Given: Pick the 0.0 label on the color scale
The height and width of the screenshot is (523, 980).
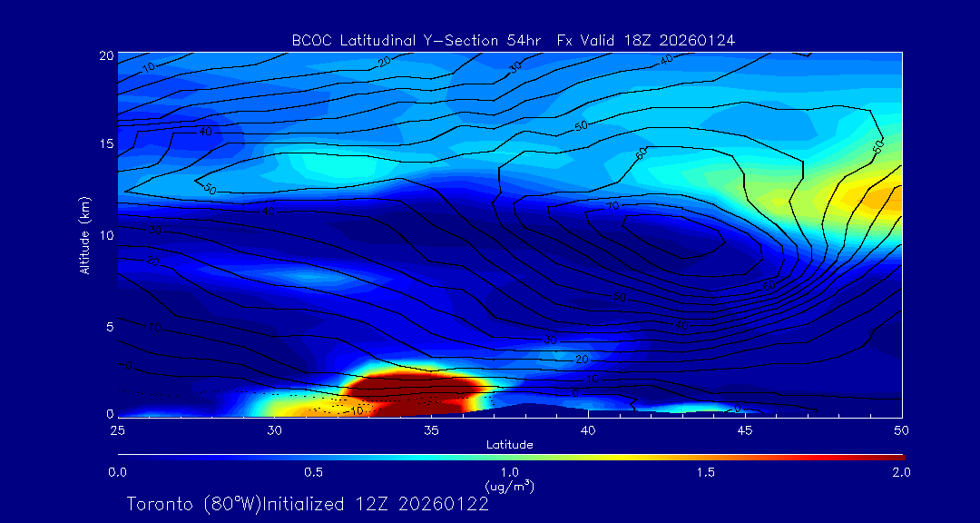Looking at the screenshot, I should point(117,472).
